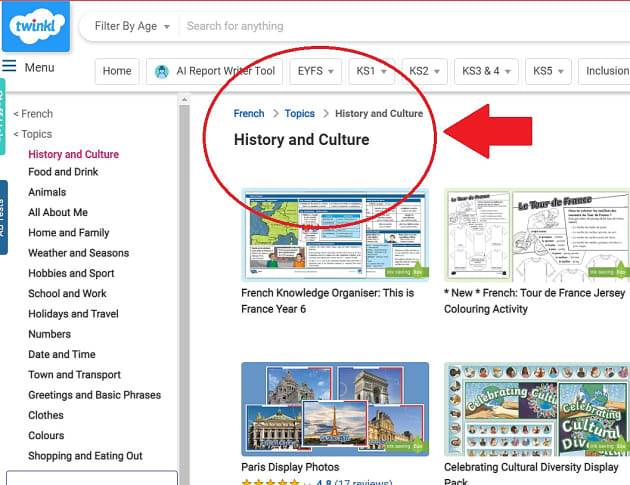630x485 pixels.
Task: Select Holidays and Travel topic
Action: 73,314
